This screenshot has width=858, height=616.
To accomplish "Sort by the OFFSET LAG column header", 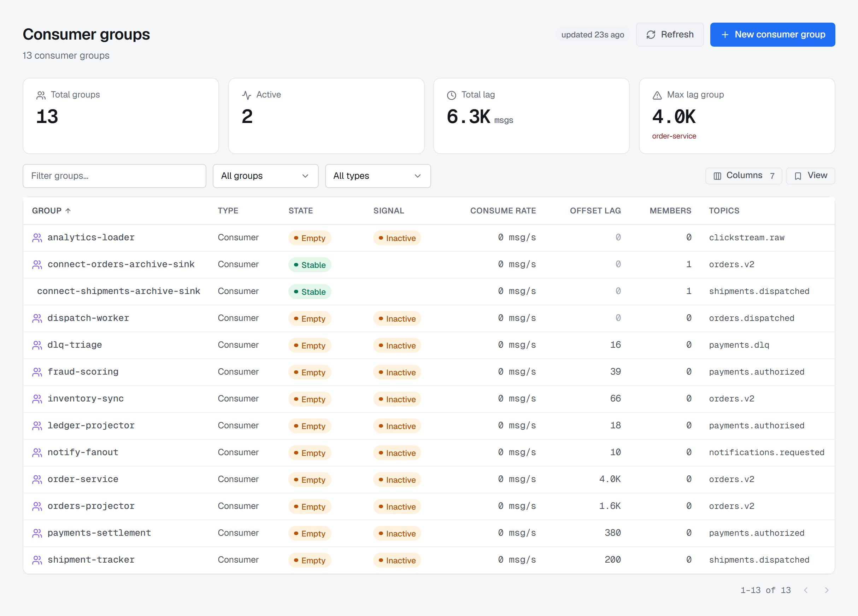I will pyautogui.click(x=595, y=211).
